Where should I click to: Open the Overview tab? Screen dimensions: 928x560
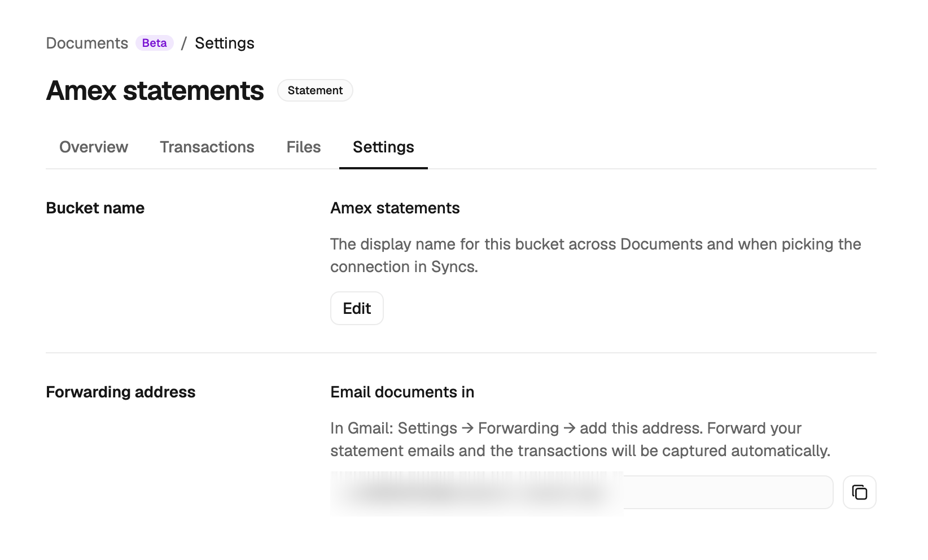click(94, 147)
